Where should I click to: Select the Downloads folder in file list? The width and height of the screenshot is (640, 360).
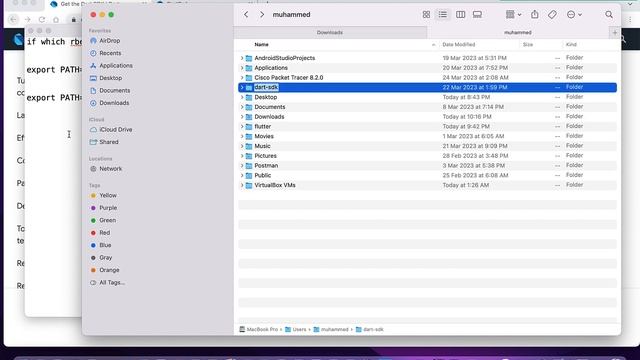click(x=427, y=117)
